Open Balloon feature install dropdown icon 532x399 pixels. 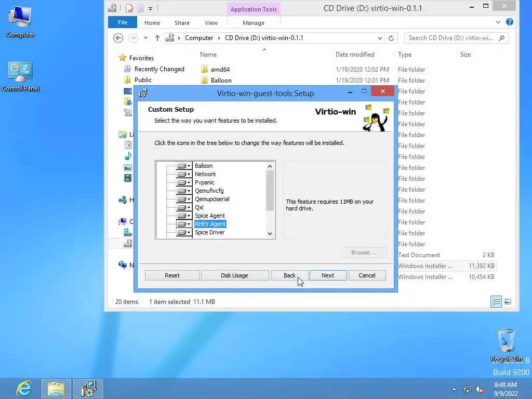pos(184,166)
